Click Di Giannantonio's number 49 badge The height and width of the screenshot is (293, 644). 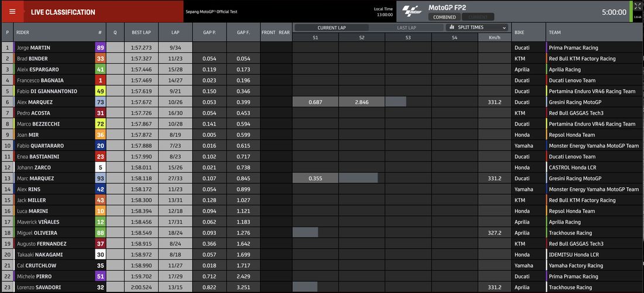click(100, 91)
